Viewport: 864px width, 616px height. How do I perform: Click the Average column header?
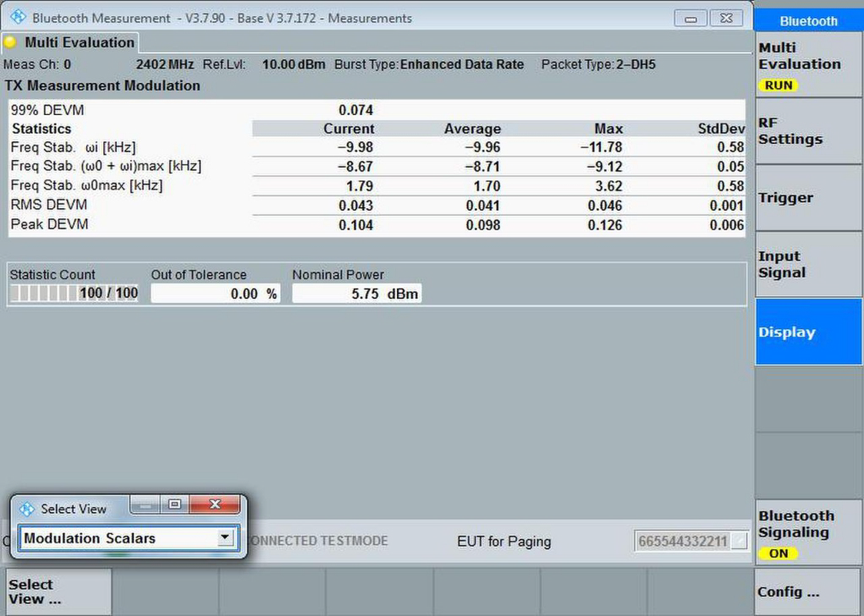point(473,129)
